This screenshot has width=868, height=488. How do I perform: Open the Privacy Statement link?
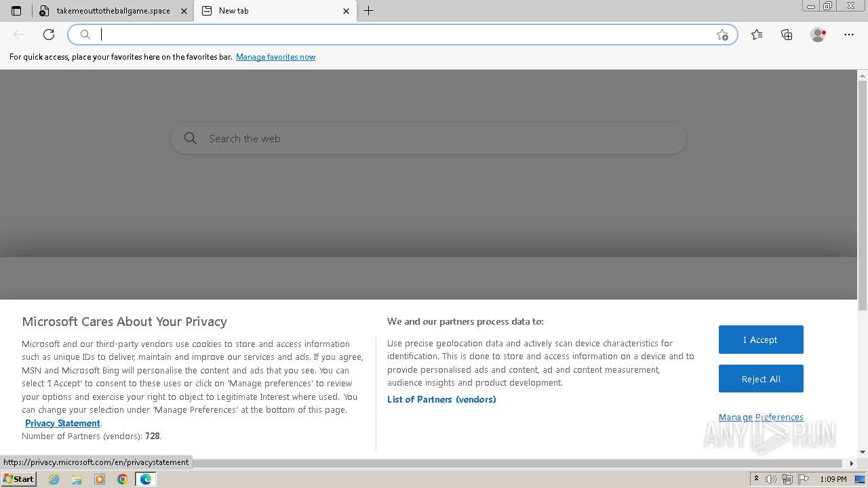(62, 423)
